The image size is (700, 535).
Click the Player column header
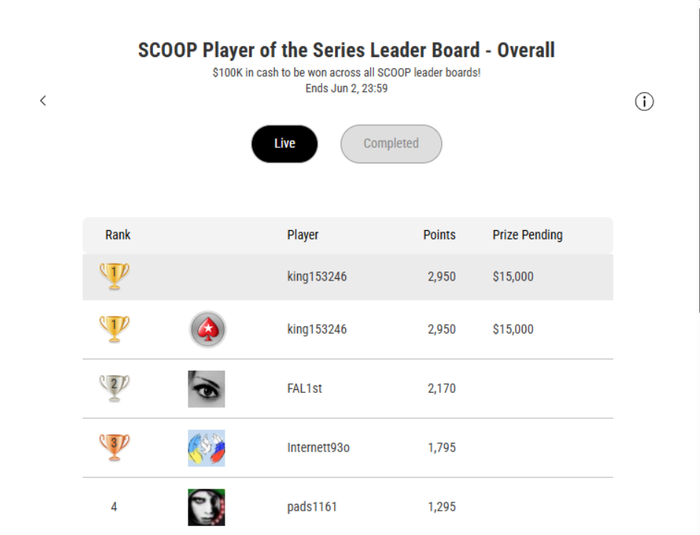303,235
